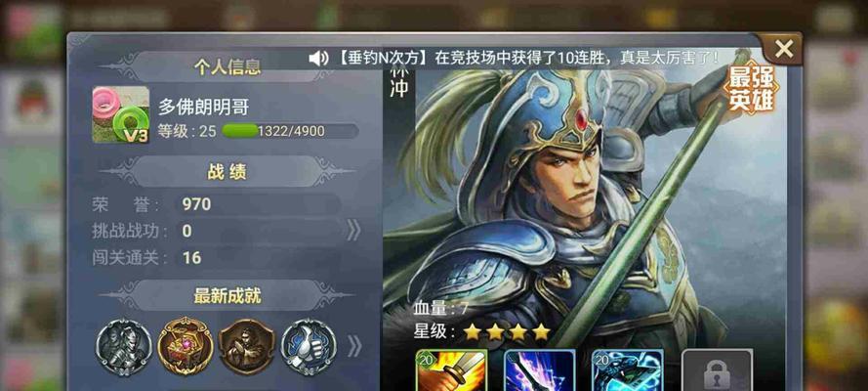Click the experience progress bar 1322/4900
Viewport: 868px width, 391px height.
(290, 131)
